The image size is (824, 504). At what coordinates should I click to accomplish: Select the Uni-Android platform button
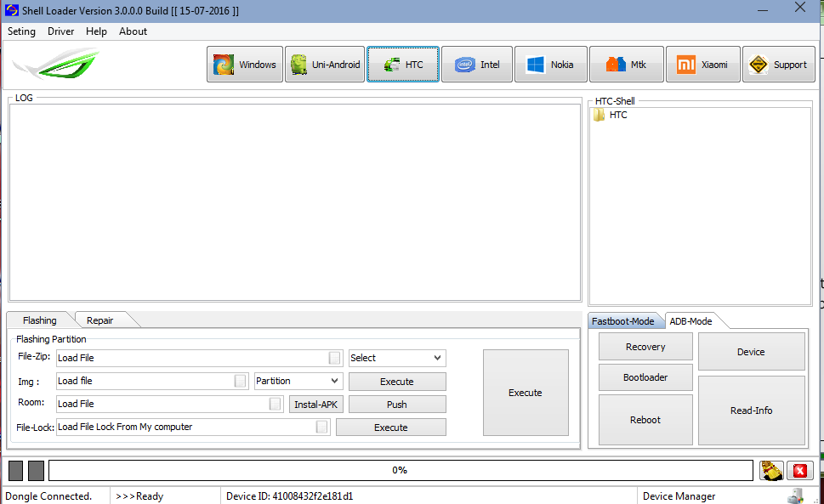click(x=325, y=64)
